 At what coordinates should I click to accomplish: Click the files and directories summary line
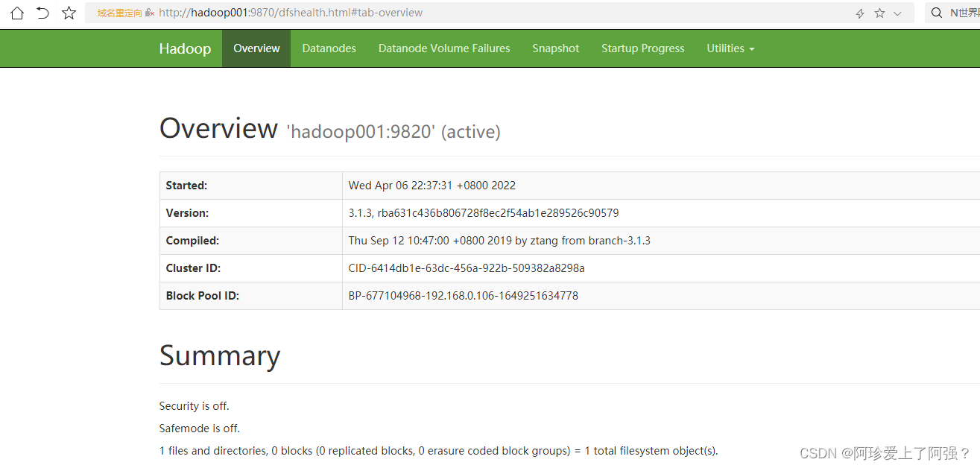point(438,451)
